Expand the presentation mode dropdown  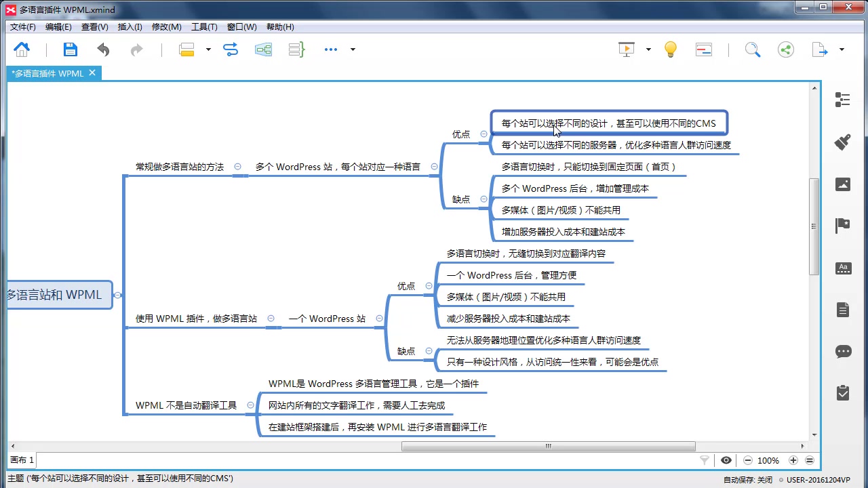[x=648, y=49]
